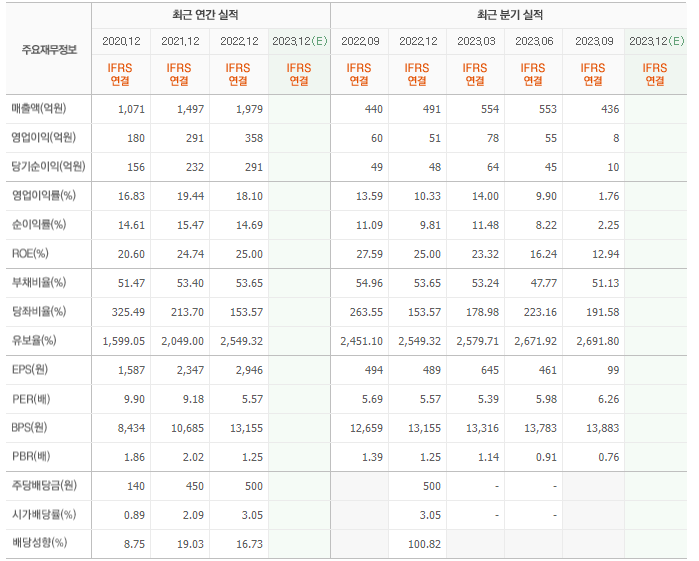Click PBR value 0.76
Image resolution: width=699 pixels, height=561 pixels.
609,457
